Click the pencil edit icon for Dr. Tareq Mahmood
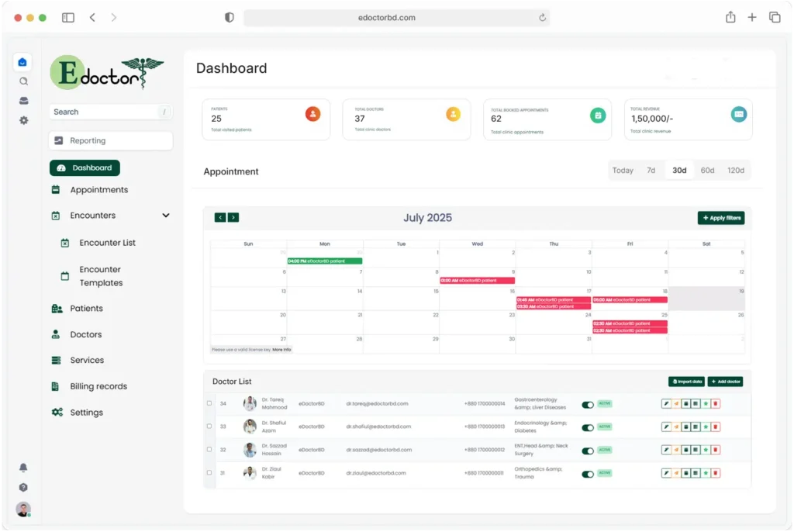 665,403
